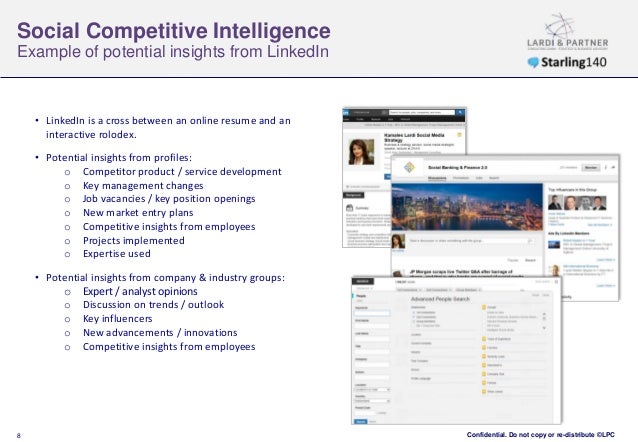This screenshot has width=638, height=442.
Task: Click the Social Banking & Finance group logo
Action: pyautogui.click(x=409, y=167)
